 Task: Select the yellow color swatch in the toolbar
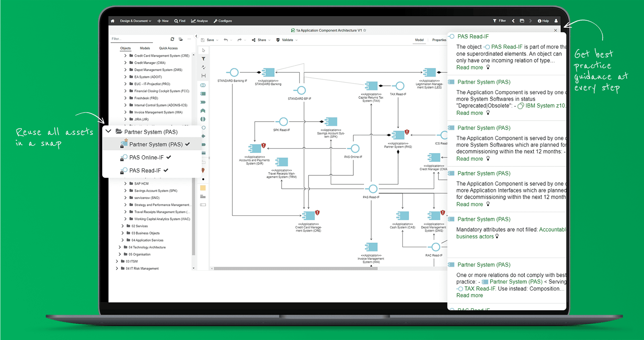tap(203, 188)
